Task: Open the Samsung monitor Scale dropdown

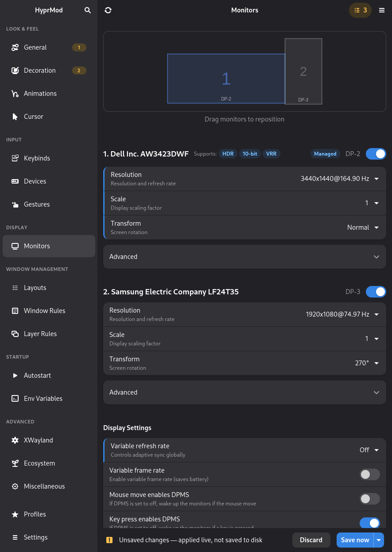Action: point(372,339)
